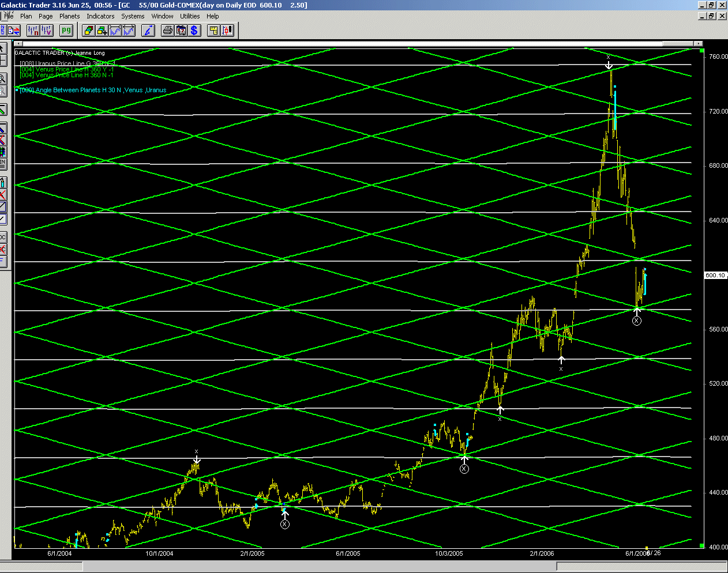
Task: Click the zoom in magnifier sidebar icon
Action: pos(3,78)
